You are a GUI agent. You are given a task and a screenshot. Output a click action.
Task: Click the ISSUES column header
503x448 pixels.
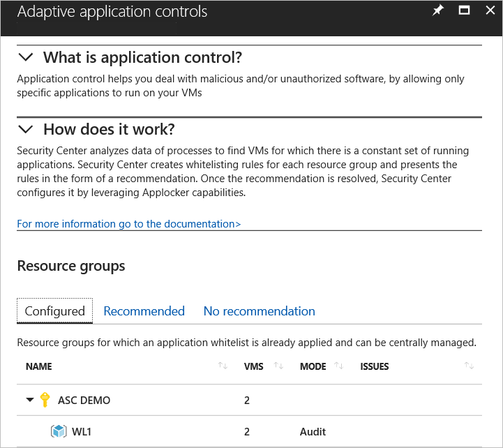coord(375,366)
